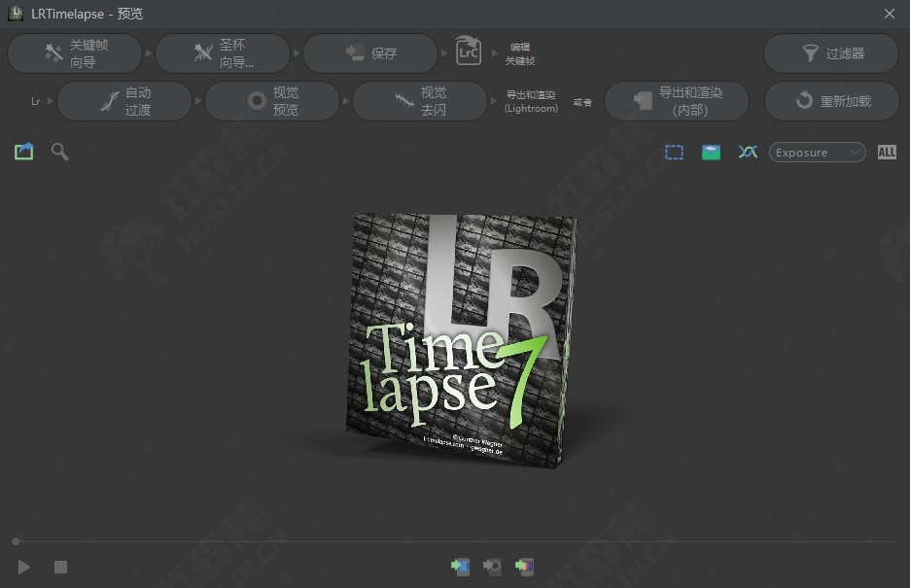Click the 保存 save button
The image size is (910, 588).
pos(370,53)
